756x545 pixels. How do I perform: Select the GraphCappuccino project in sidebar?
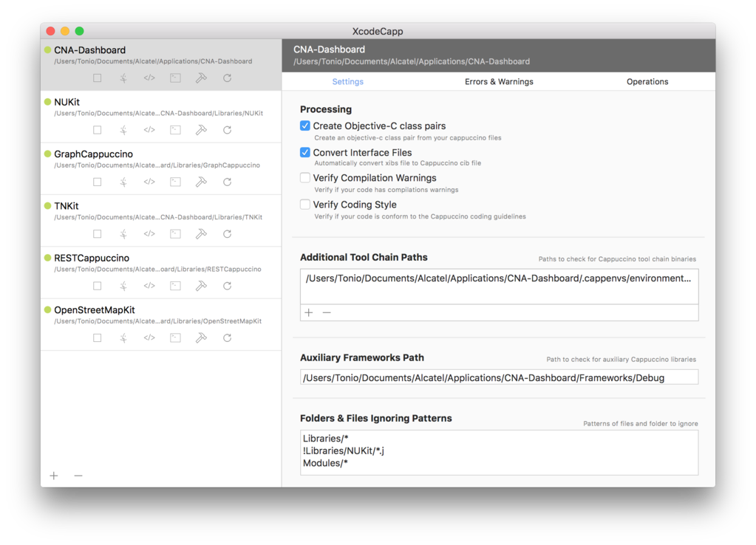click(x=160, y=168)
